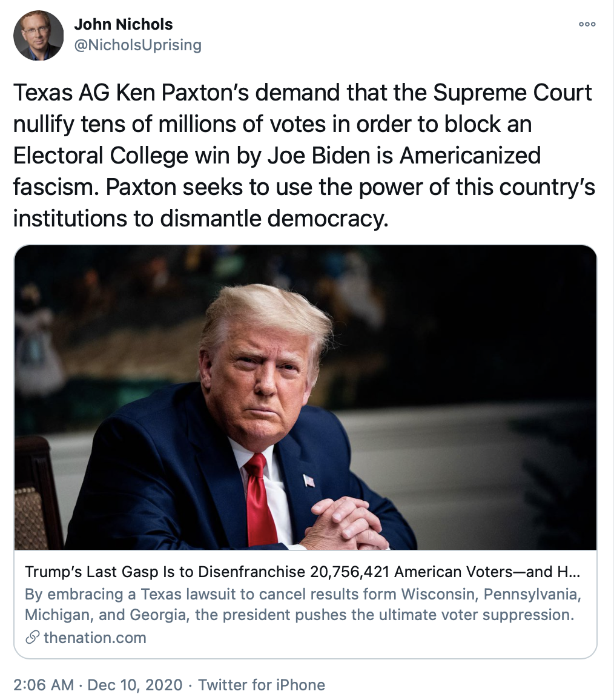
Task: Click the tweet text starting 'Texas AG Ken Paxton's'
Action: click(302, 93)
